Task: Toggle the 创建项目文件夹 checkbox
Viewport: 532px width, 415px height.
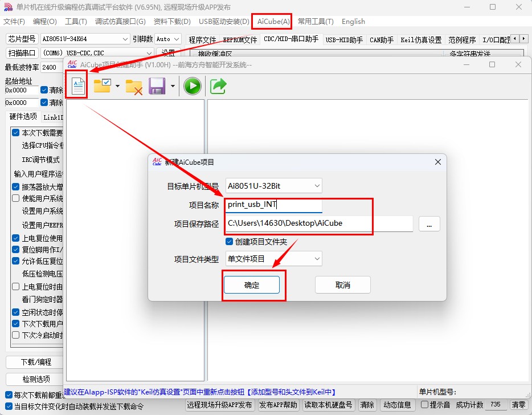Action: pyautogui.click(x=230, y=242)
